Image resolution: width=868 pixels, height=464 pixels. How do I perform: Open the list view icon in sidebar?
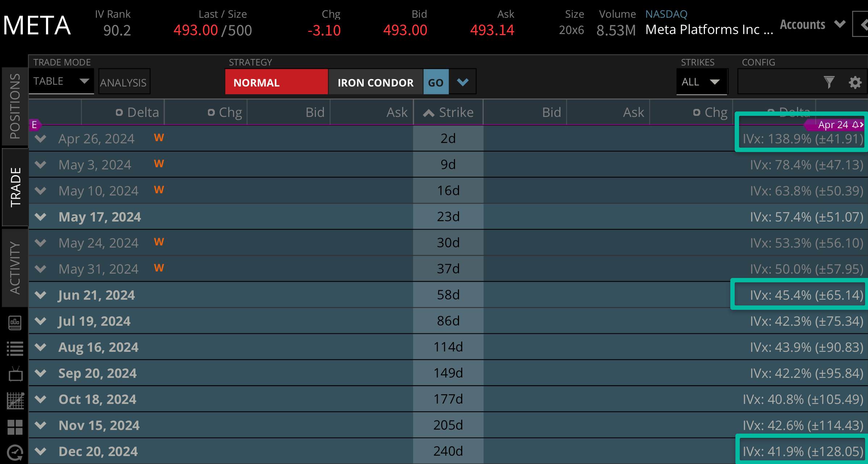tap(15, 348)
